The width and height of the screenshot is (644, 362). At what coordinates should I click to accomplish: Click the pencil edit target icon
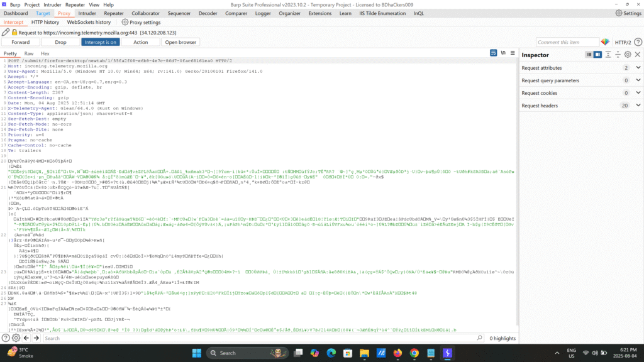(5, 32)
